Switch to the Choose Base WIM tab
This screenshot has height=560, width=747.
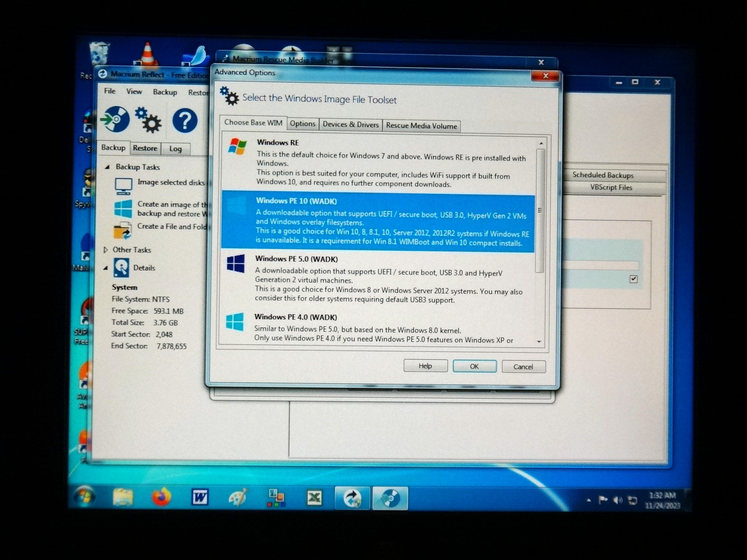click(x=253, y=122)
